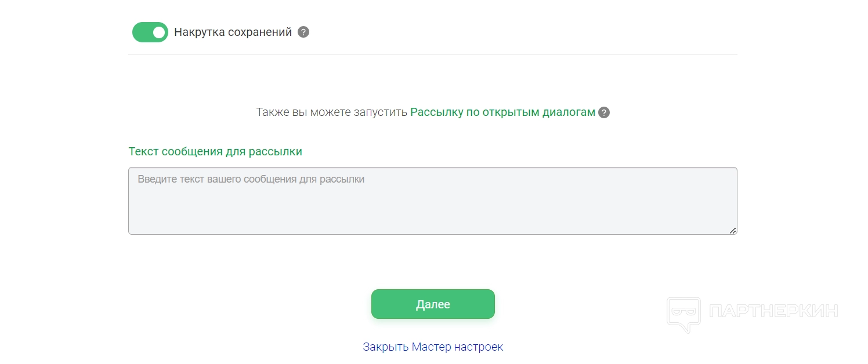Show the tooltip for saves boosting option

(303, 32)
